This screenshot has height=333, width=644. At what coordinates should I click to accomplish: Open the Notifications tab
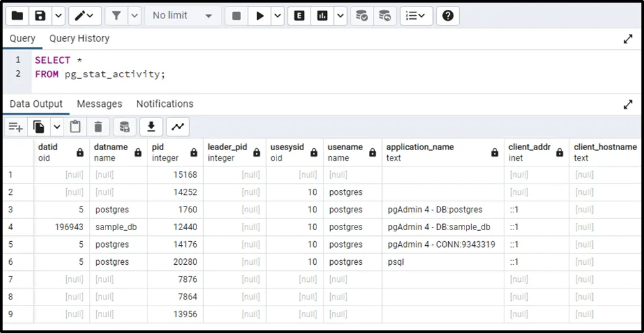(164, 104)
